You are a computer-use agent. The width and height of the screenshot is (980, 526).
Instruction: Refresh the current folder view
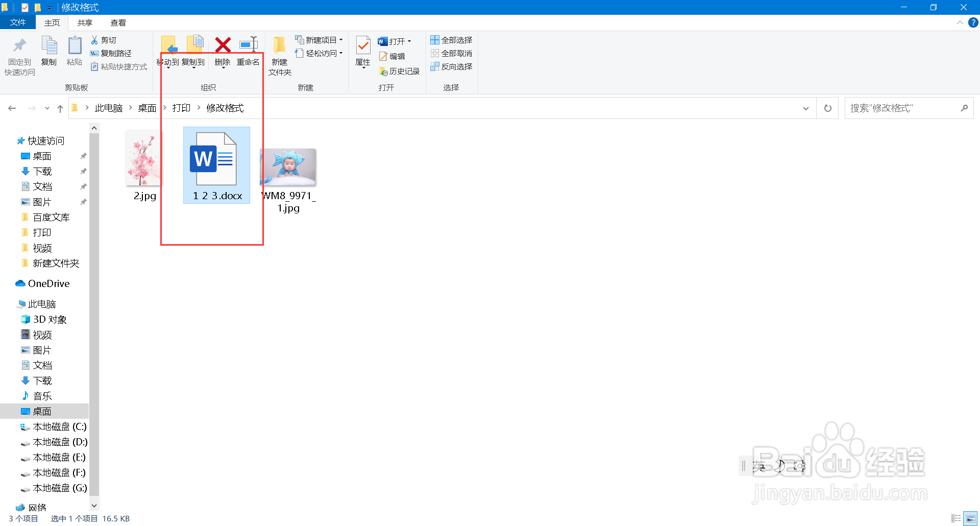tap(827, 108)
